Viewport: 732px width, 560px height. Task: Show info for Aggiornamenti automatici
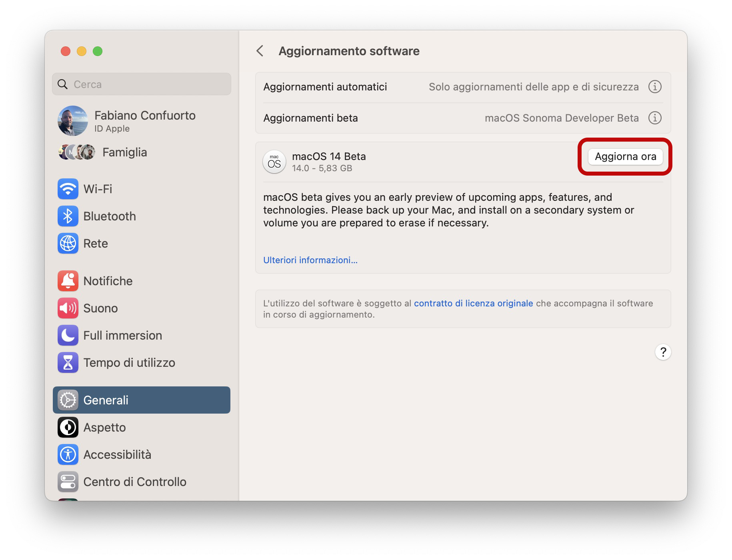point(655,86)
